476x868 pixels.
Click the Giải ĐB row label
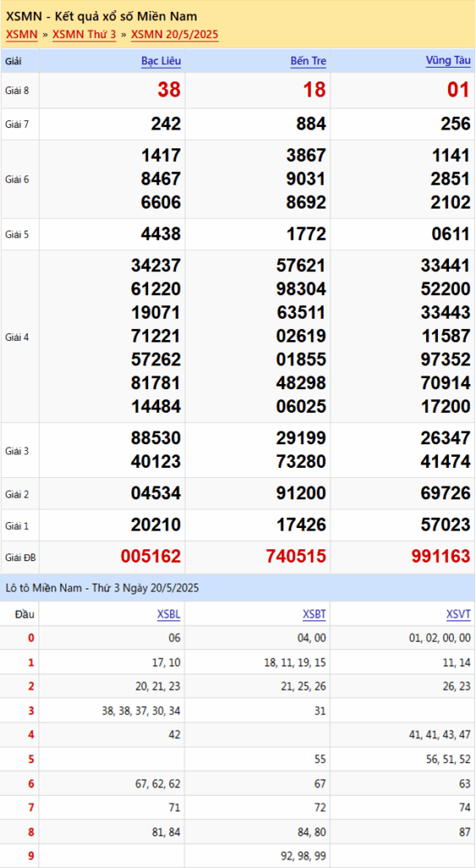(x=21, y=558)
